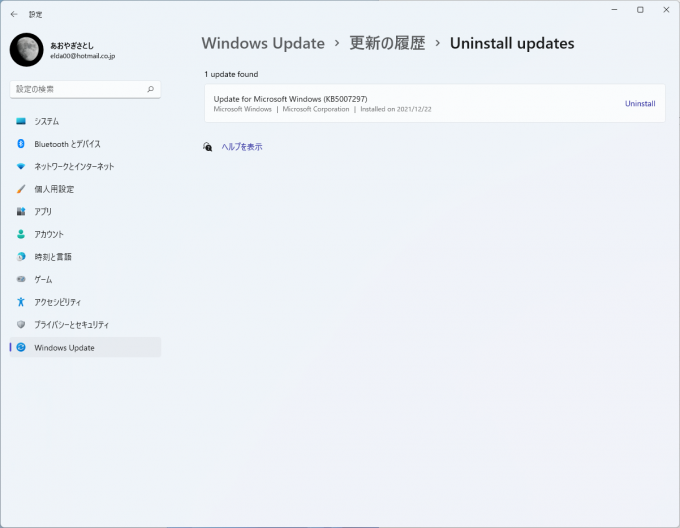Click the システム monitor icon
This screenshot has width=680, height=528.
tap(21, 121)
